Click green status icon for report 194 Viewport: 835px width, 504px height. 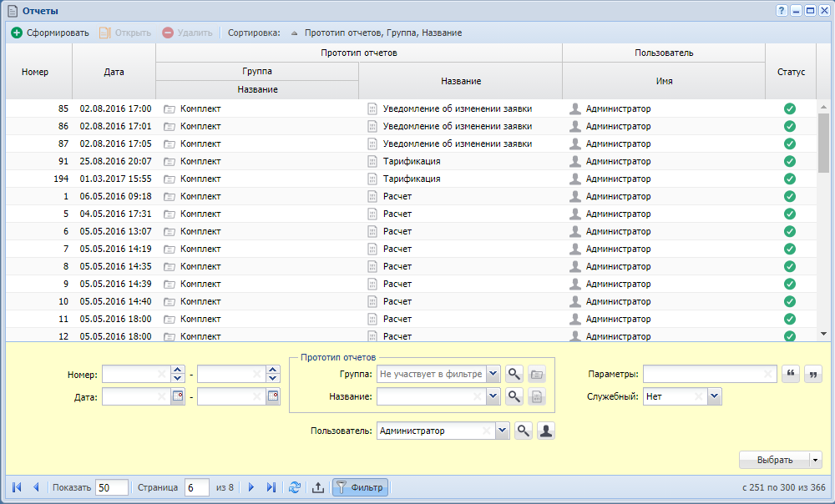click(790, 179)
